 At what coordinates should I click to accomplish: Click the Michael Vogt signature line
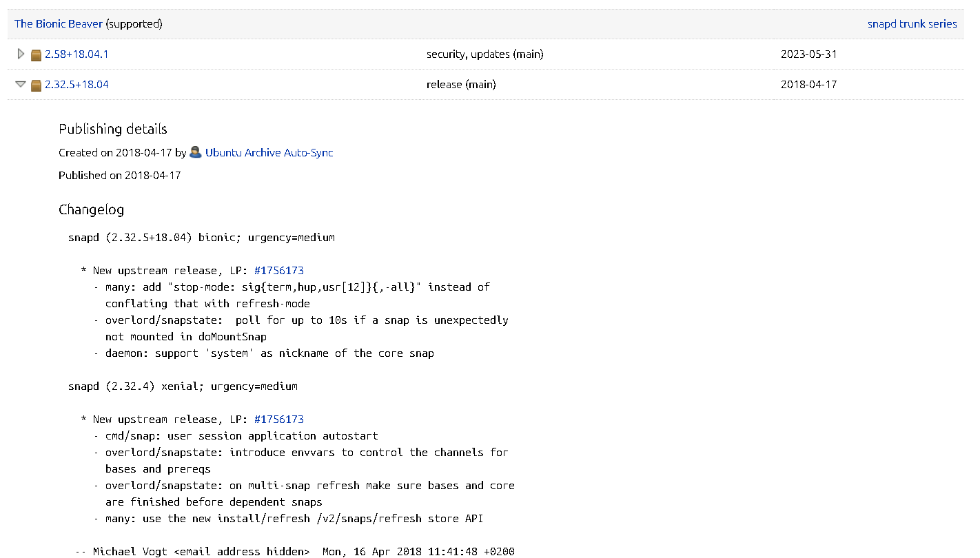pos(295,551)
